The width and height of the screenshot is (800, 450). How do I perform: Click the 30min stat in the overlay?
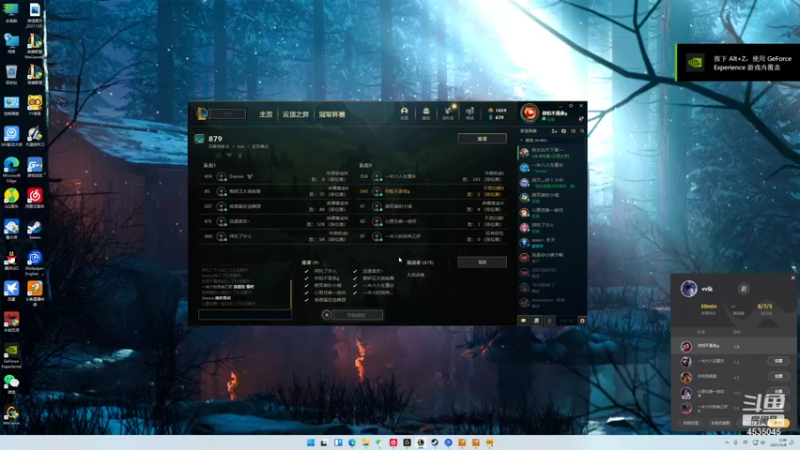point(708,309)
